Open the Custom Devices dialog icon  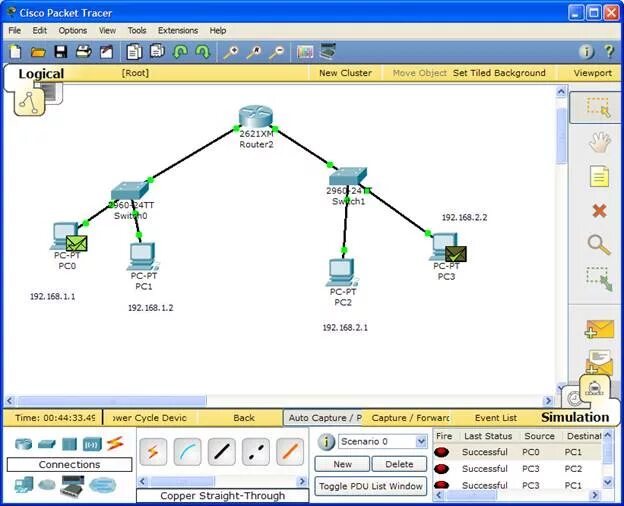[328, 51]
